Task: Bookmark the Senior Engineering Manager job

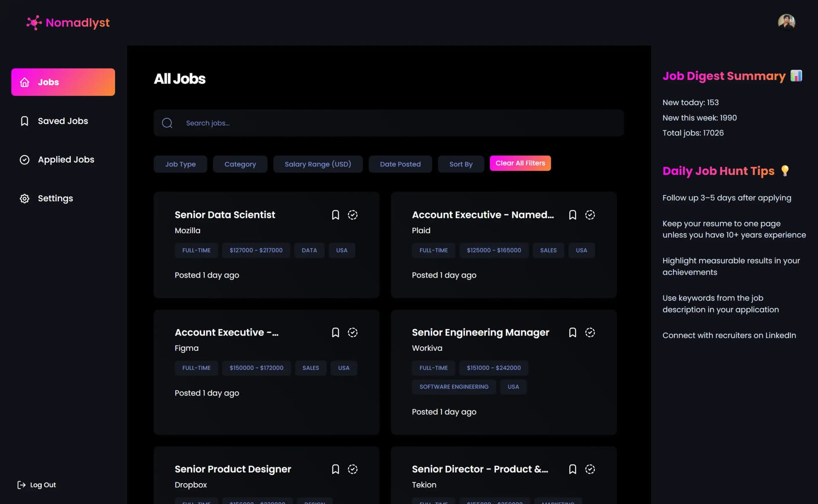Action: click(573, 332)
